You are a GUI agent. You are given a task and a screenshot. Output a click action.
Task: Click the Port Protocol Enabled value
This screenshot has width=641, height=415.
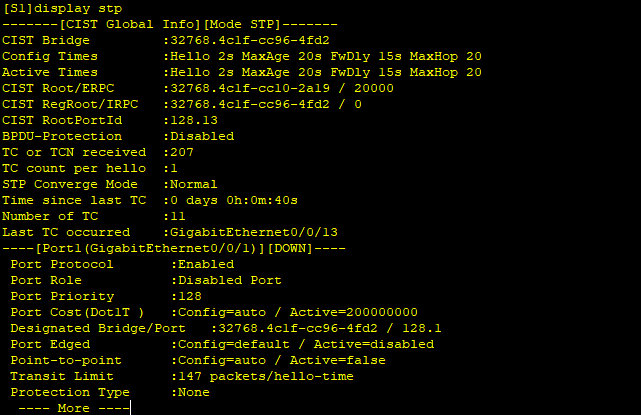point(206,264)
